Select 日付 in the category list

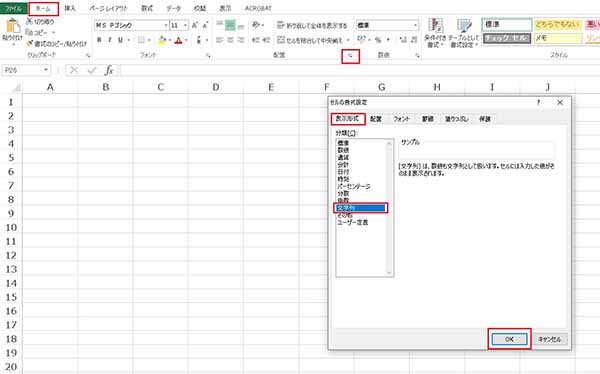pos(343,172)
